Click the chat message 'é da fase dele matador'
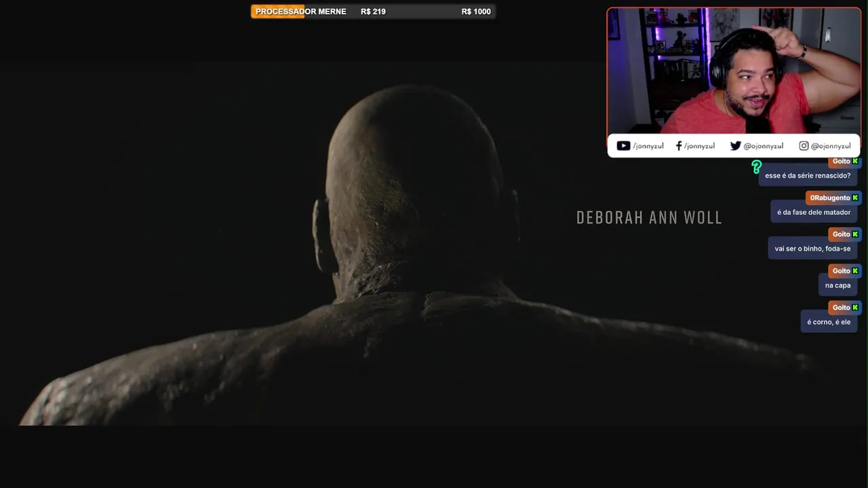Viewport: 868px width, 488px height. tap(814, 212)
